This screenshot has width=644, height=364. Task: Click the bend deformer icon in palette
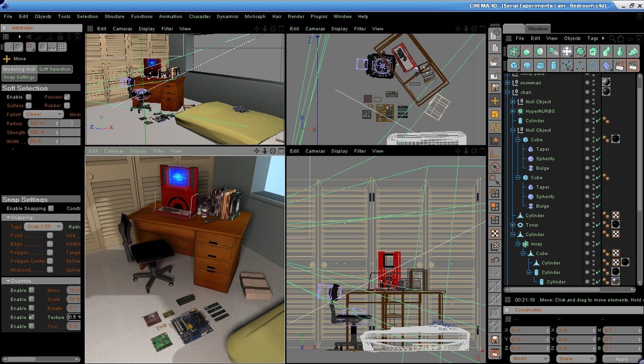coord(607,66)
